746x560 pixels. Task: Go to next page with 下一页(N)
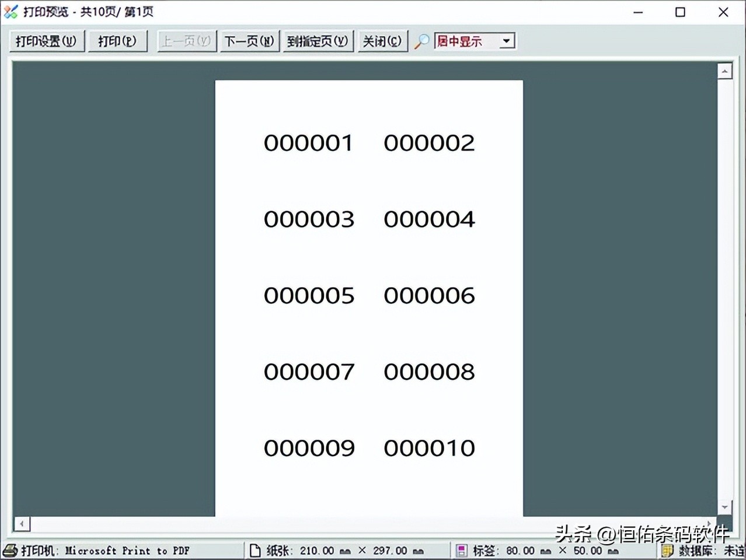[x=249, y=41]
